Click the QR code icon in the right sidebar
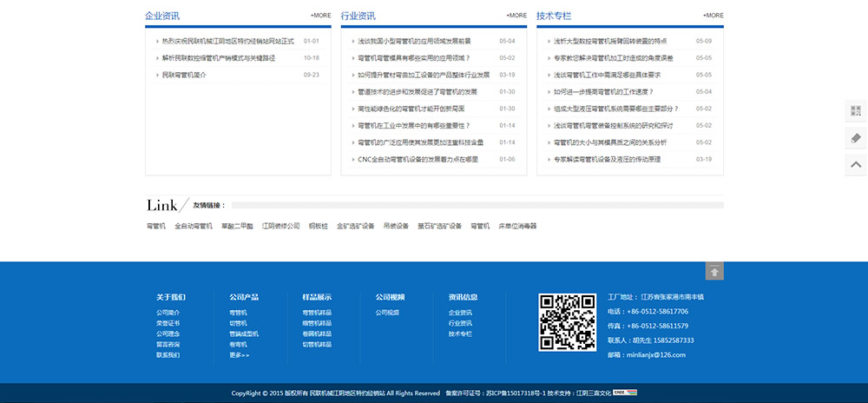This screenshot has width=868, height=403. (855, 111)
